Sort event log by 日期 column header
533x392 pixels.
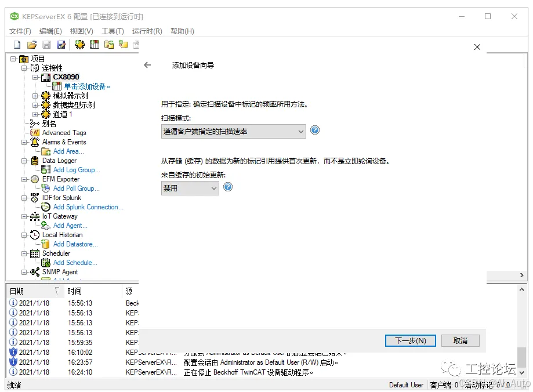pos(35,291)
